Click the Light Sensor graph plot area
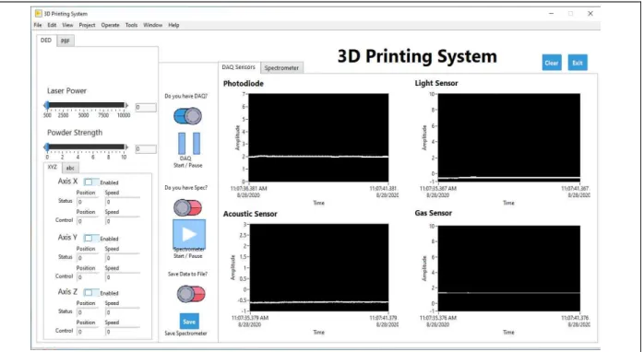 509,137
